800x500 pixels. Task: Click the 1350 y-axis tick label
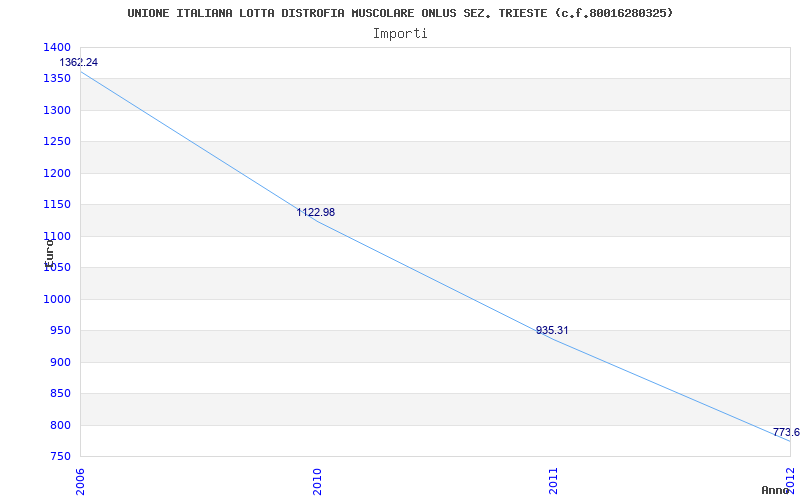pyautogui.click(x=57, y=79)
